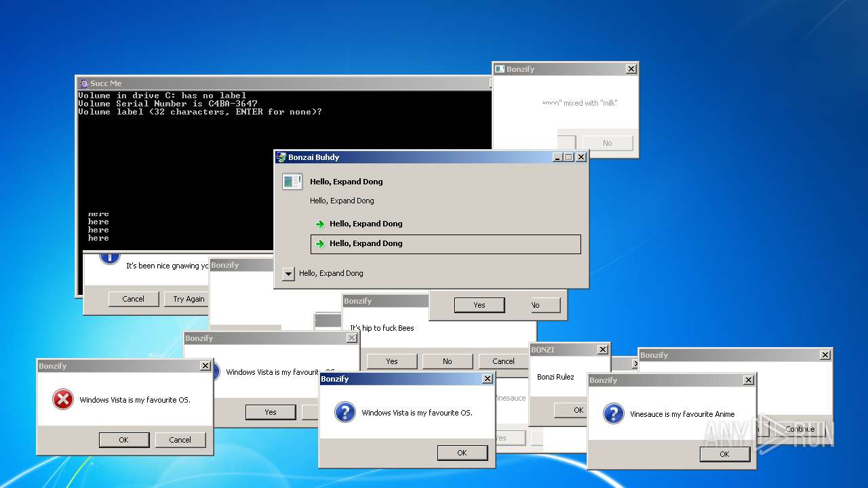Screen dimensions: 868x488
Task: Click OK in Vinesauce favourite Anime dialog
Action: click(x=725, y=454)
